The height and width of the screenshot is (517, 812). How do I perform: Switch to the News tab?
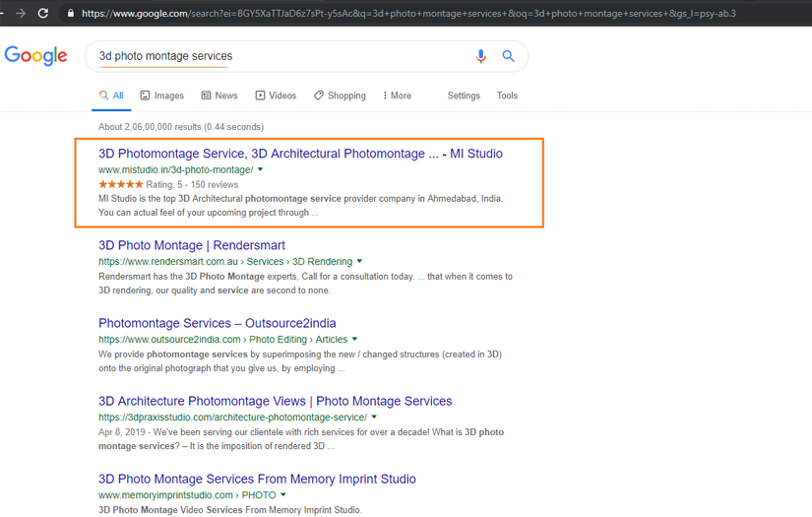pyautogui.click(x=219, y=96)
